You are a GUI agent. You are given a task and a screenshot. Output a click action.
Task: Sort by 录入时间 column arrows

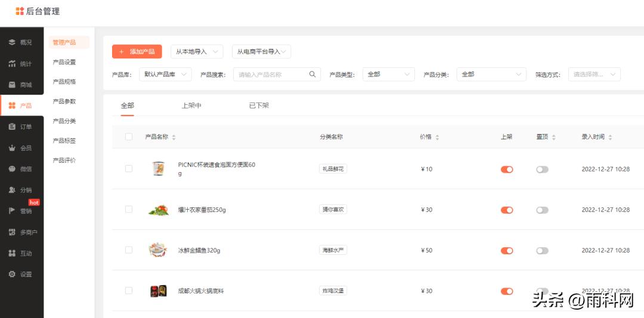point(610,138)
